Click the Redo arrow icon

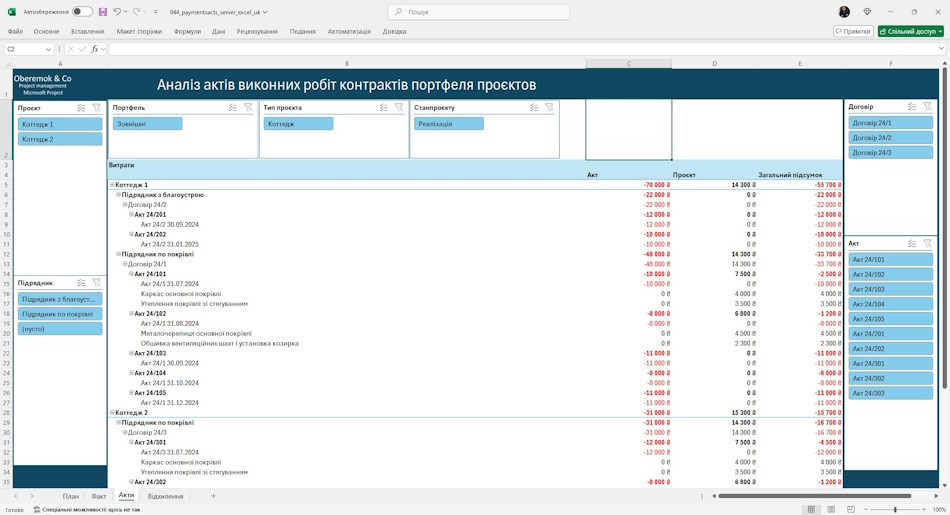(136, 12)
